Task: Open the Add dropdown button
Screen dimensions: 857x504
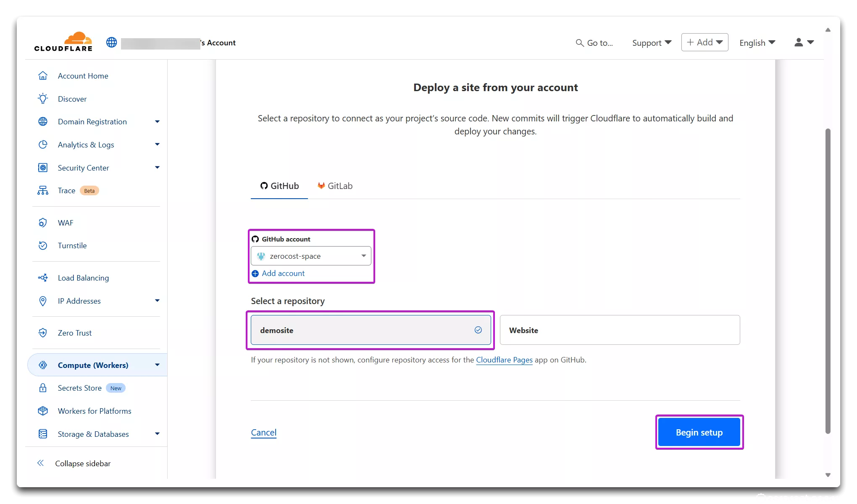Action: 705,42
